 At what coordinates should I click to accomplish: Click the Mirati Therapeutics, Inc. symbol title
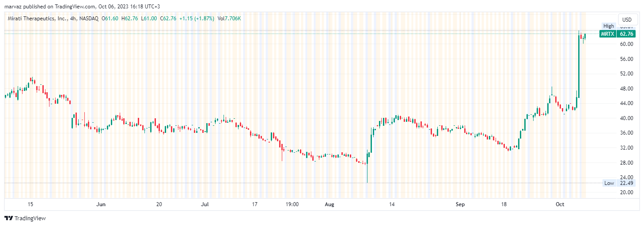click(x=38, y=19)
